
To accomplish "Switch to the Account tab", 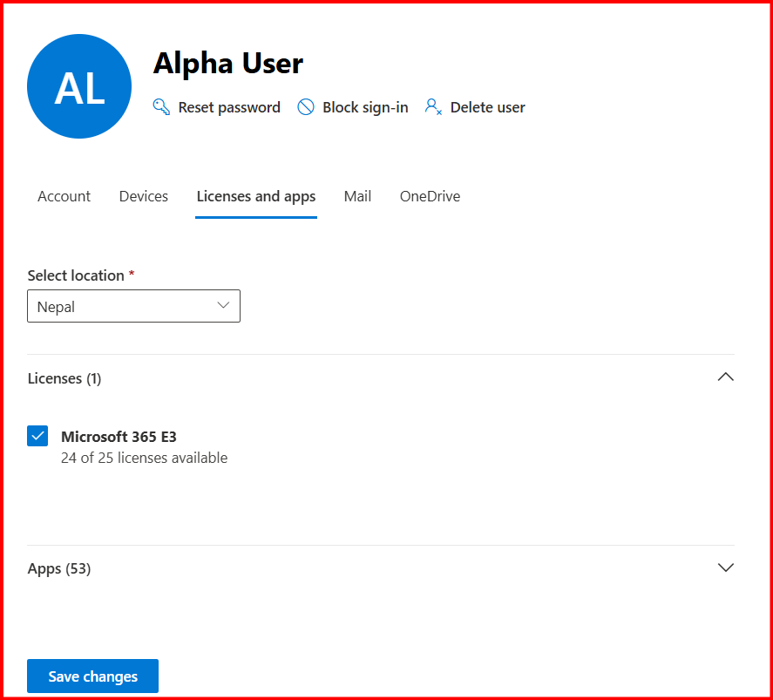I will [x=64, y=196].
